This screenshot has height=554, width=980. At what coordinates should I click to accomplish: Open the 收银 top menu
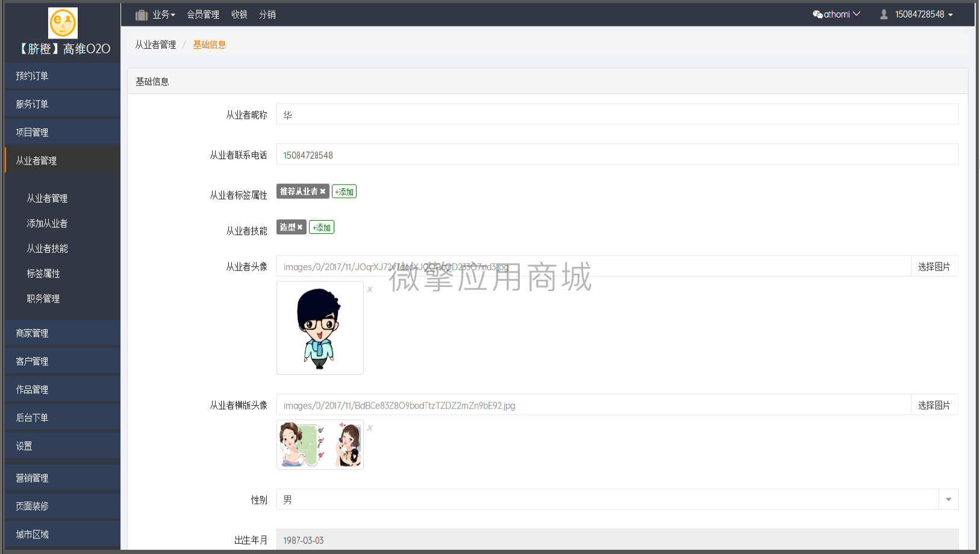coord(239,14)
